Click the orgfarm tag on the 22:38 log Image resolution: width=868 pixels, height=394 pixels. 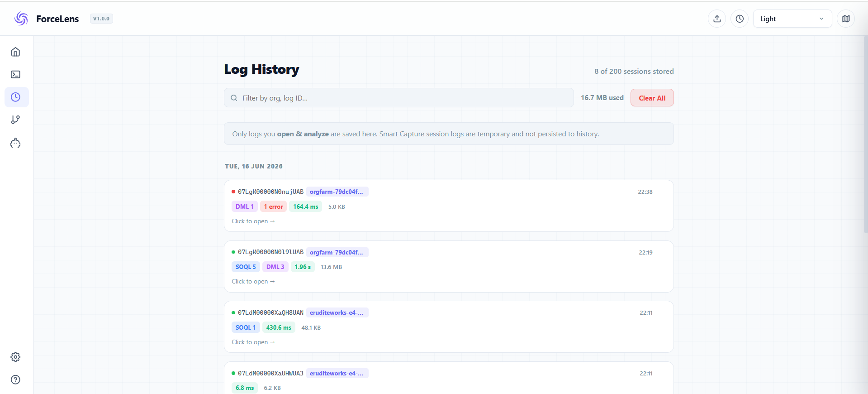point(337,192)
